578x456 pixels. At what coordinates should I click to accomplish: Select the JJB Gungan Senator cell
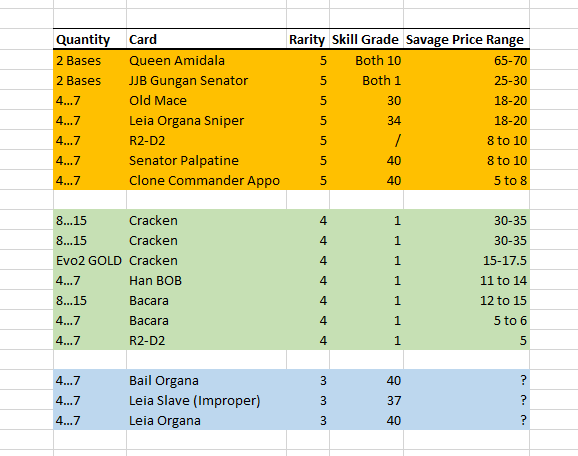pyautogui.click(x=206, y=80)
